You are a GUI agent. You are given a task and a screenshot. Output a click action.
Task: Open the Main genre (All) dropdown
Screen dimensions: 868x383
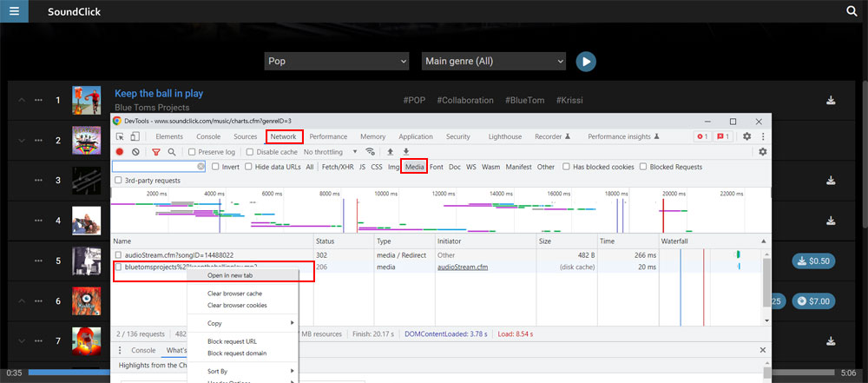pyautogui.click(x=494, y=61)
